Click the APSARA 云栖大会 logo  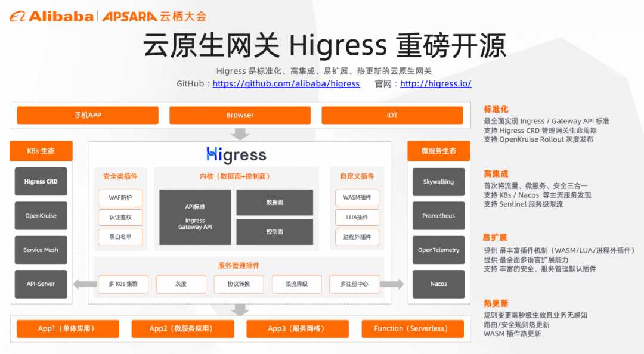(154, 17)
